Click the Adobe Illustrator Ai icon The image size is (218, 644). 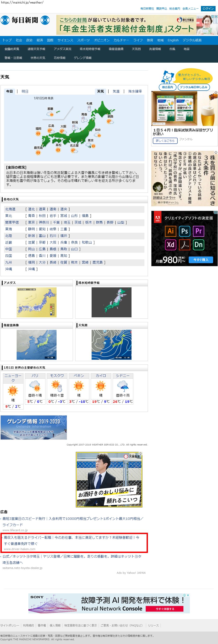point(171,231)
